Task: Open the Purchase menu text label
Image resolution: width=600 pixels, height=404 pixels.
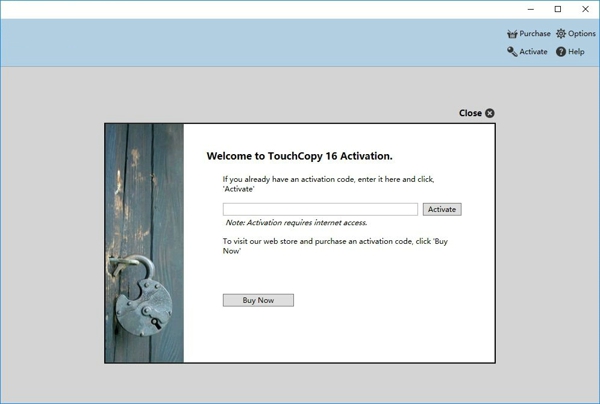Action: pyautogui.click(x=535, y=34)
